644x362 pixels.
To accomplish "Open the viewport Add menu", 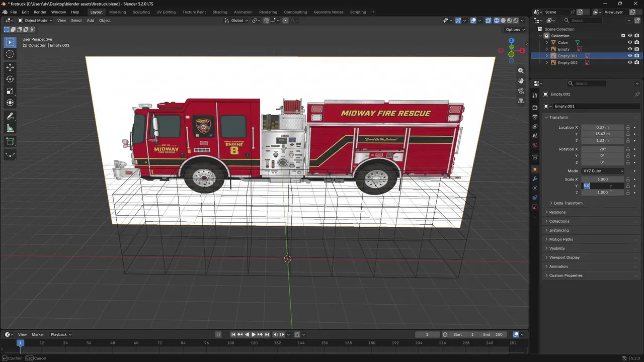I will click(90, 21).
